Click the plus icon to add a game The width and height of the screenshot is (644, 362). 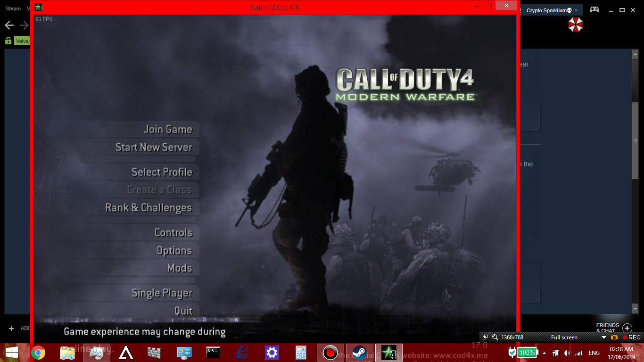tap(11, 328)
